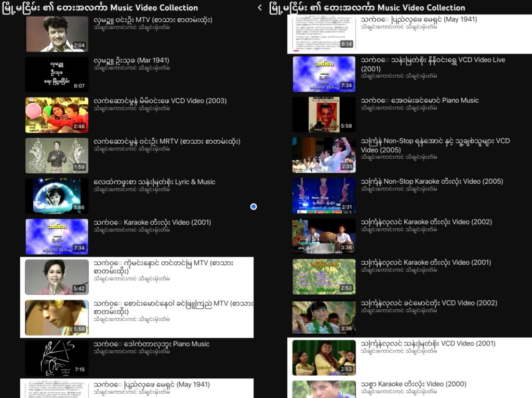Open the Piano Music 5:58 video in right list
Image resolution: width=532 pixels, height=398 pixels.
409,115
